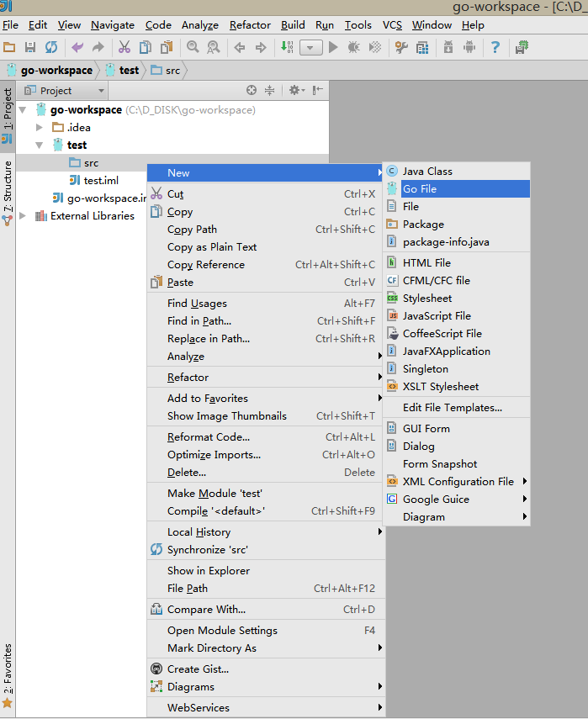Click the Back navigation arrow

[240, 47]
